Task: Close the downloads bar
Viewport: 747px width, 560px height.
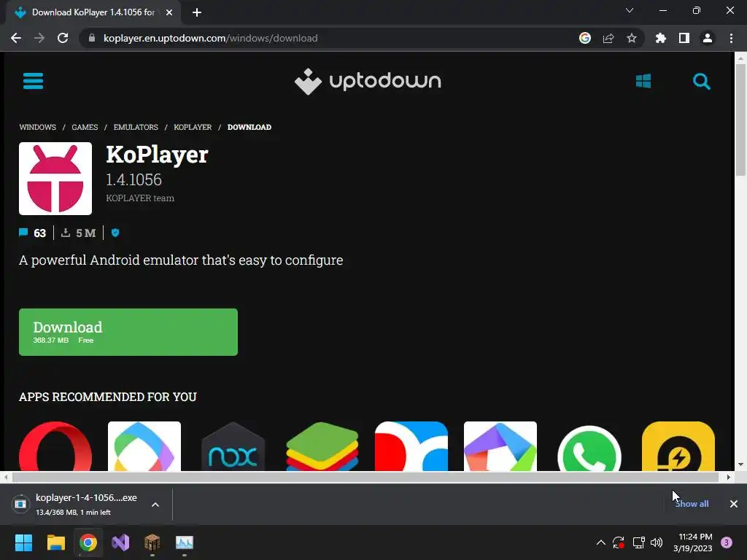Action: click(734, 504)
